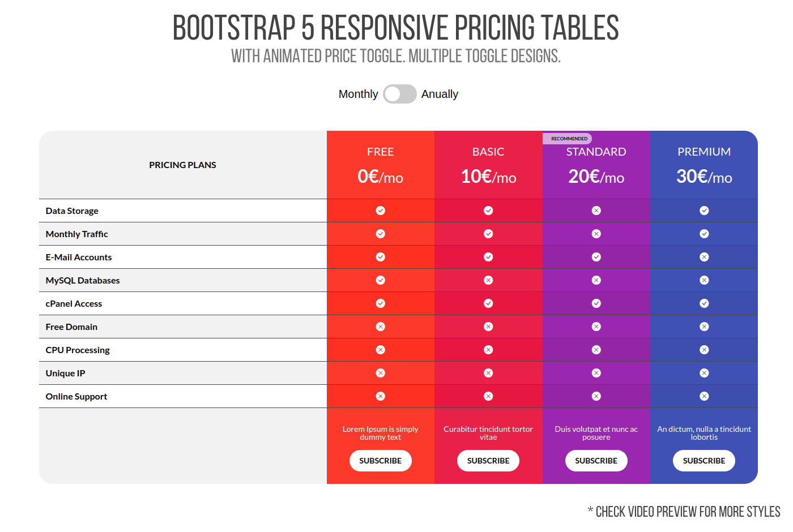Toggle the Monthly/Anually price switch

[400, 94]
